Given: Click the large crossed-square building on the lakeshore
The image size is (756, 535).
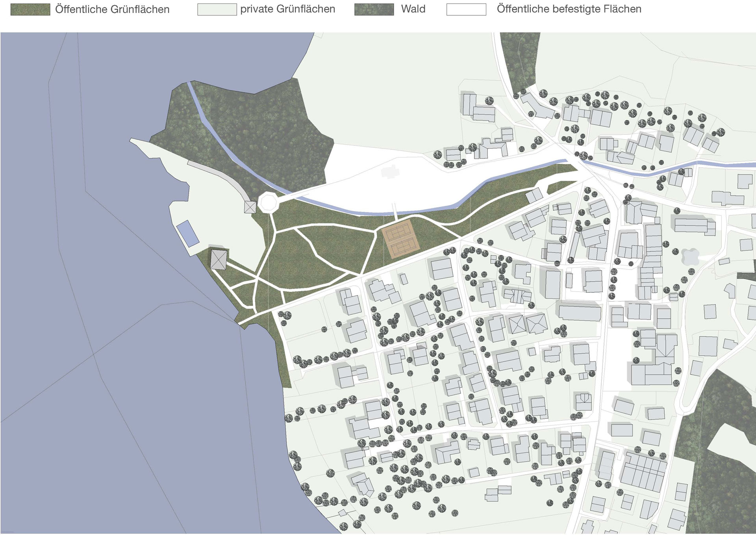Looking at the screenshot, I should click(x=219, y=260).
